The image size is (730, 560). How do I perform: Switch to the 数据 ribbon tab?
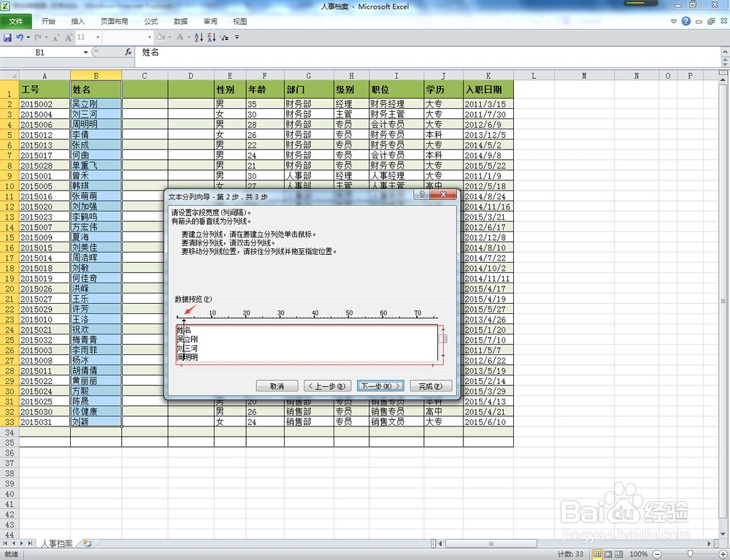(180, 21)
